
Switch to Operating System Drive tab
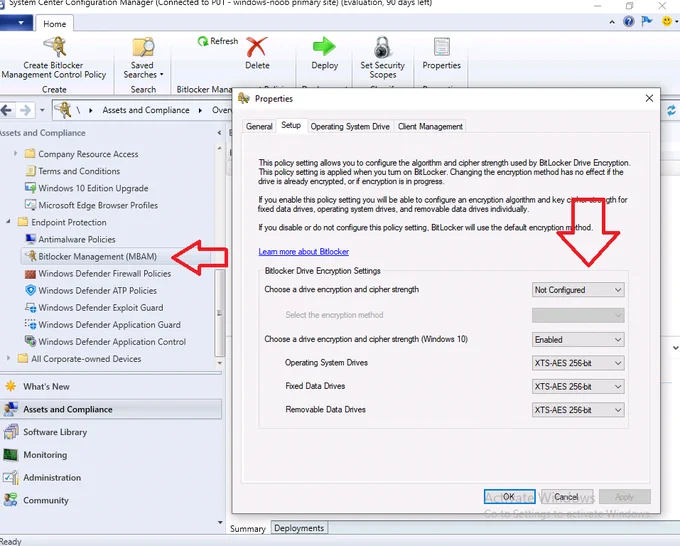(350, 127)
